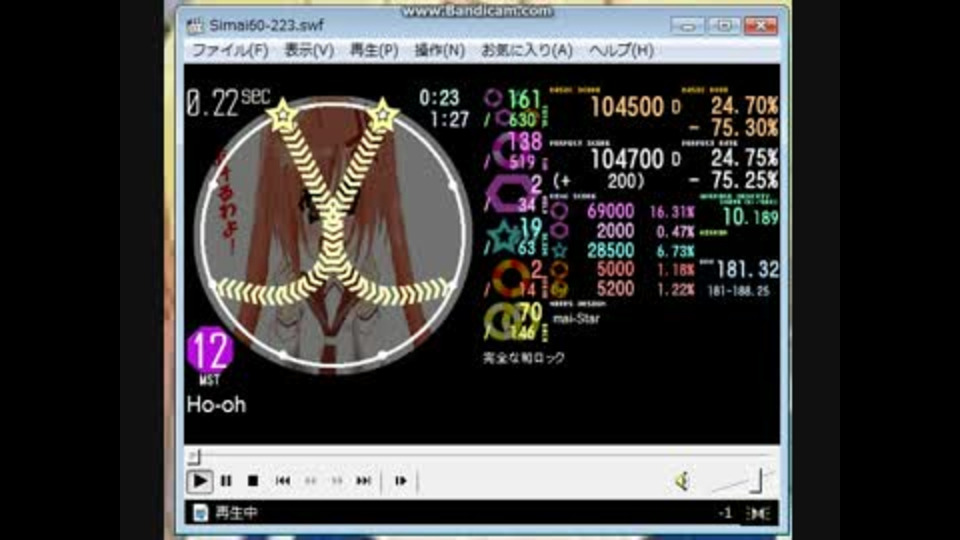Click the elapsed time 0:23
Viewport: 960px width, 540px height.
[x=439, y=97]
